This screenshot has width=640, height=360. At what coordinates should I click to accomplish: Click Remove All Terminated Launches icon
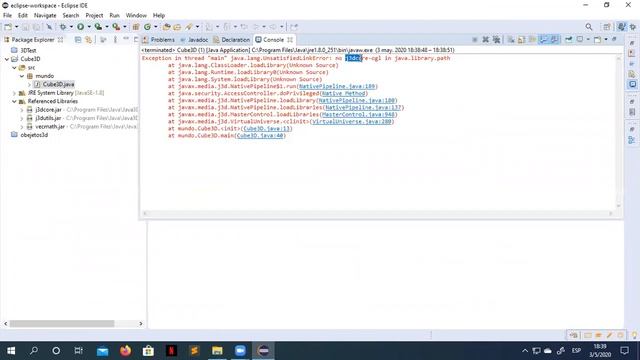click(x=496, y=40)
